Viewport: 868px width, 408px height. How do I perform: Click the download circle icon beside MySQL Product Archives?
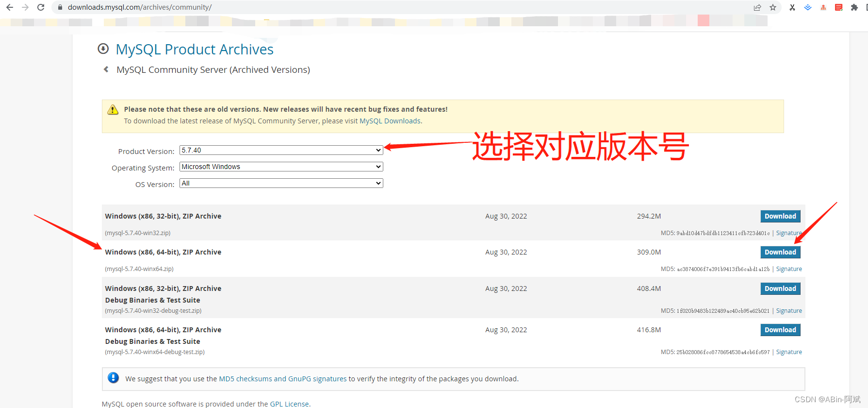103,49
